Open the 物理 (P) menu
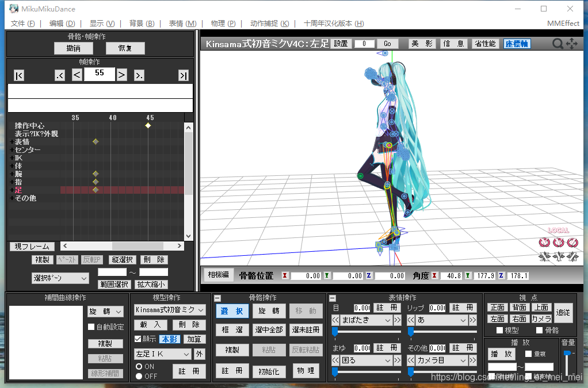The width and height of the screenshot is (588, 388). tap(223, 24)
